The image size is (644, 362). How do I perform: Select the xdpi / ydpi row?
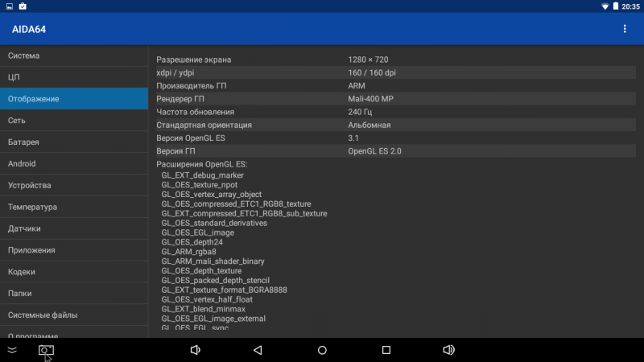[396, 72]
